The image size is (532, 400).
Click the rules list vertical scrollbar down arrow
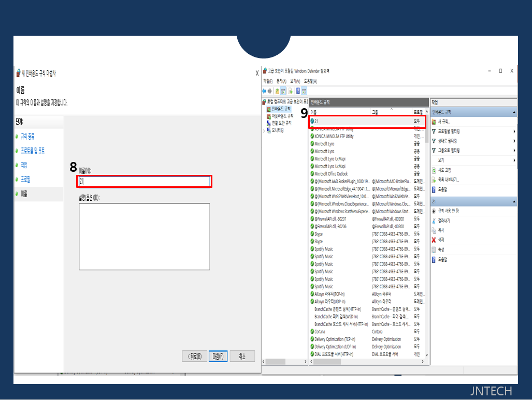426,355
